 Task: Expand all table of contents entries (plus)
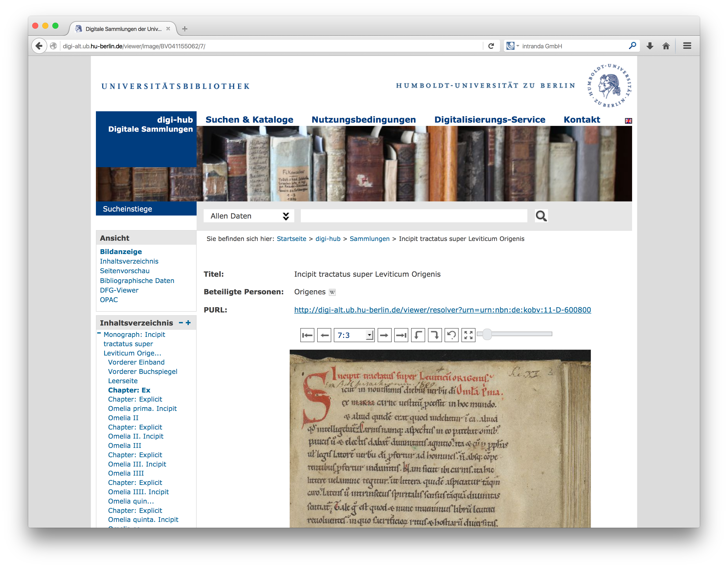coord(188,323)
